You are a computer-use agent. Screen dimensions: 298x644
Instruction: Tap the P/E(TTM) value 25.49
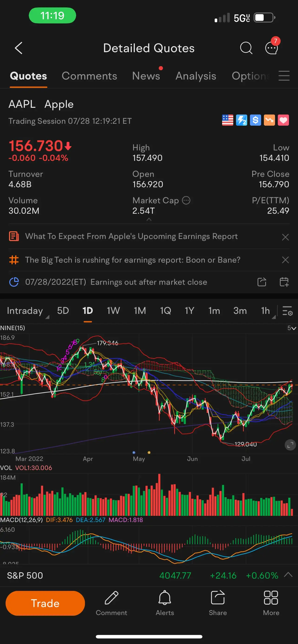pyautogui.click(x=278, y=210)
